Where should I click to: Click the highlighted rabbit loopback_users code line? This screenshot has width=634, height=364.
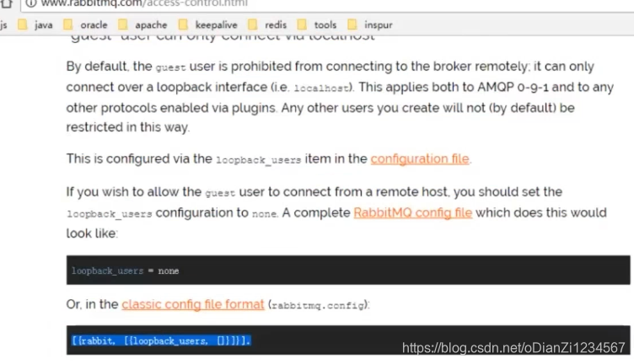pos(161,340)
